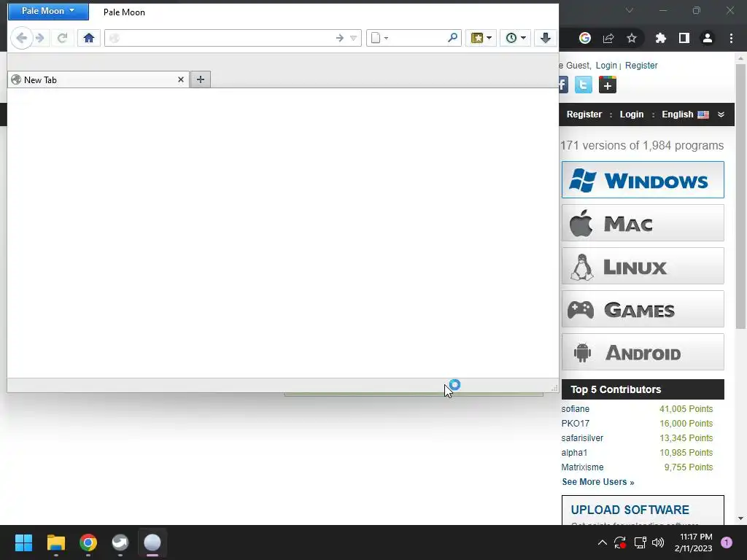This screenshot has width=747, height=560.
Task: Click the top Register link beside Login
Action: [641, 65]
